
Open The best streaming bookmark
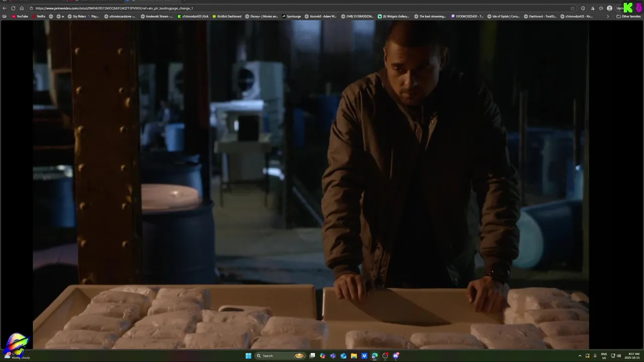(430, 16)
